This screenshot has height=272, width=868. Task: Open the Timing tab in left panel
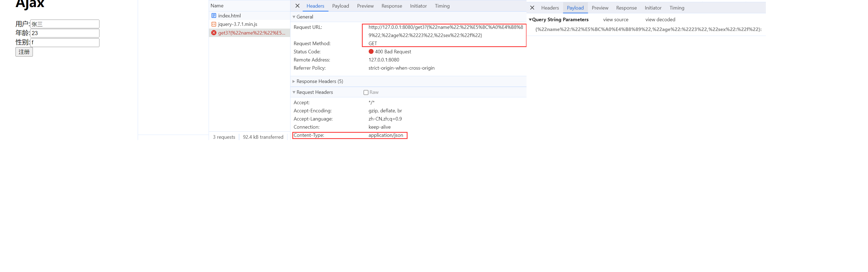click(x=442, y=6)
